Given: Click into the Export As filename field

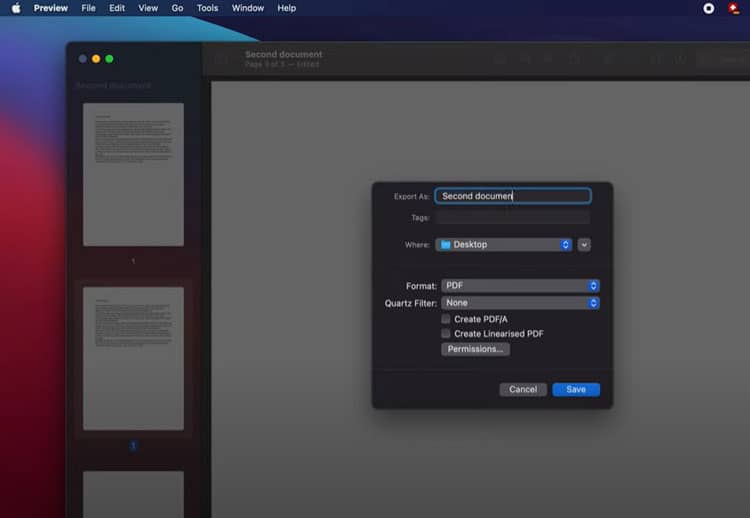Looking at the screenshot, I should pos(513,196).
